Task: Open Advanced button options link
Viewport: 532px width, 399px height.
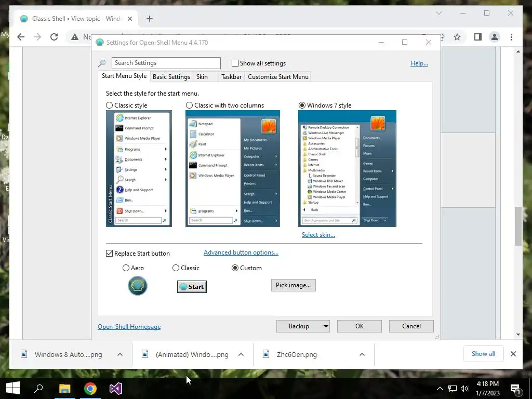Action: click(x=241, y=252)
